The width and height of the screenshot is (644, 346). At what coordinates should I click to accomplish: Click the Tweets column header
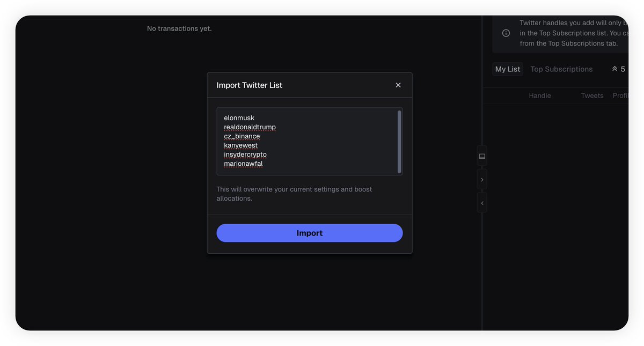pyautogui.click(x=592, y=95)
